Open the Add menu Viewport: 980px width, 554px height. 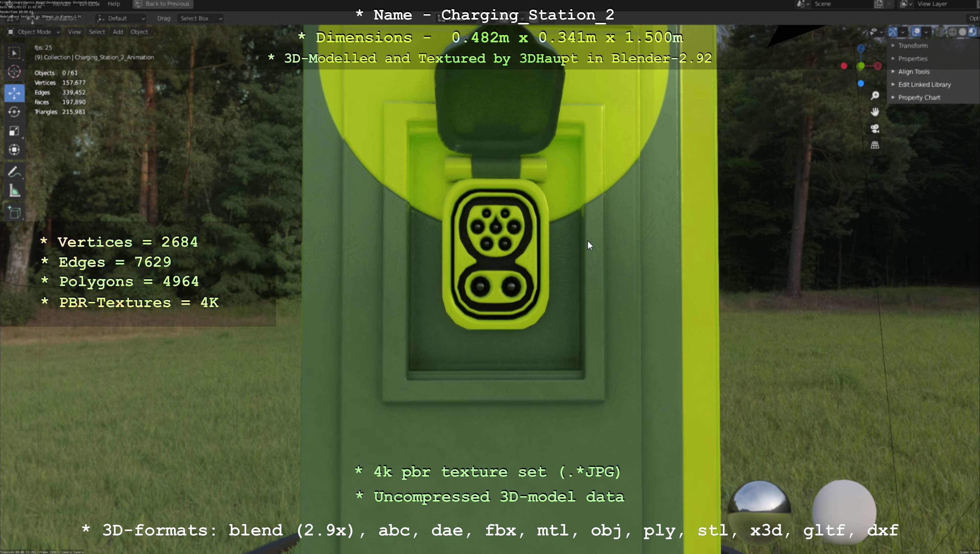tap(118, 32)
